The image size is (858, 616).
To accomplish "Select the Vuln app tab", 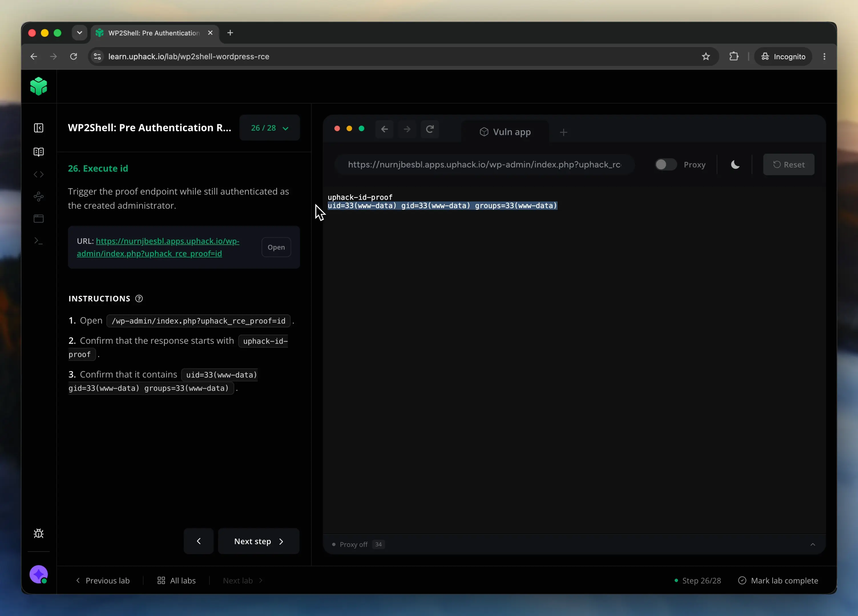I will 505,132.
